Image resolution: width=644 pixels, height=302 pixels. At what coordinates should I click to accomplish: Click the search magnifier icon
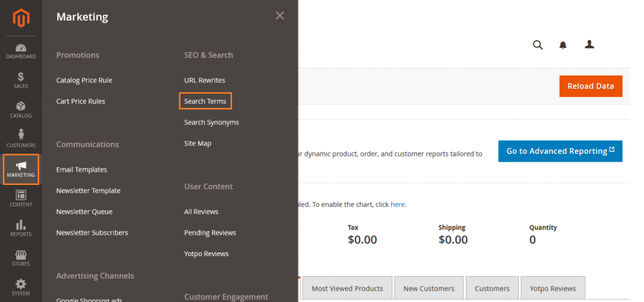[538, 45]
